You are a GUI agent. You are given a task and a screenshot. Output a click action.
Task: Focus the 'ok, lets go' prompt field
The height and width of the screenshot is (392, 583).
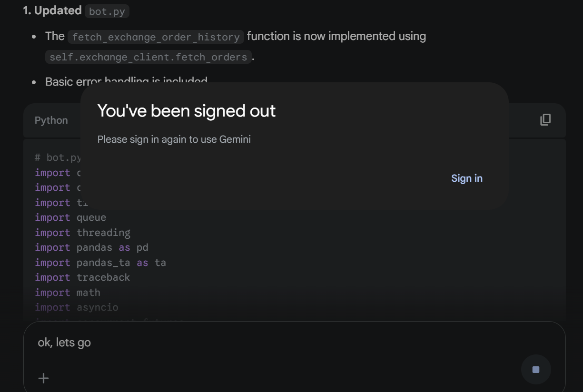238,343
